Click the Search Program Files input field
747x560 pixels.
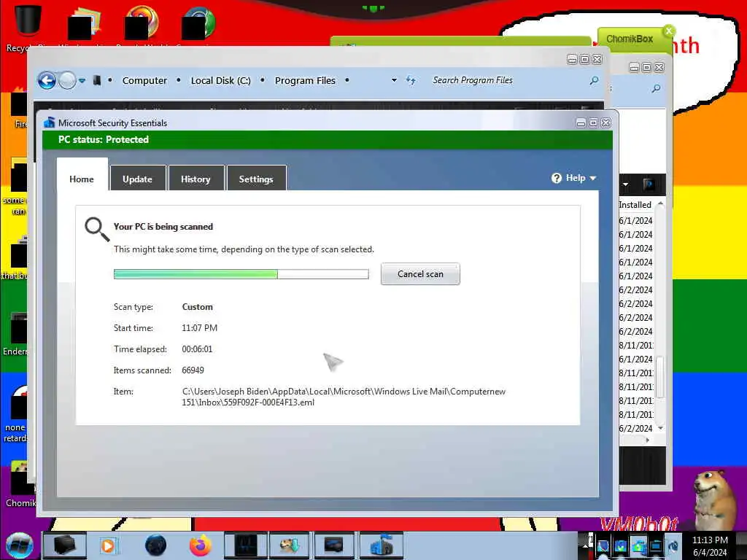(508, 80)
